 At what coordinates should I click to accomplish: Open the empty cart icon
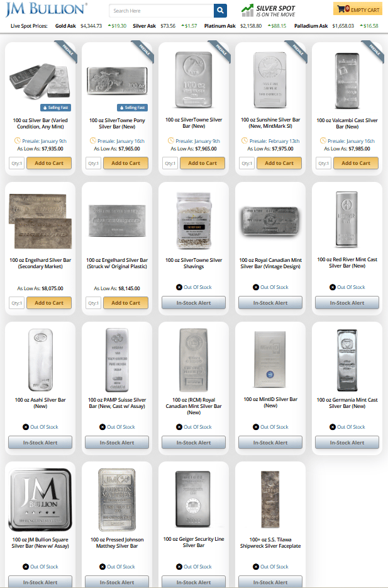pos(341,9)
